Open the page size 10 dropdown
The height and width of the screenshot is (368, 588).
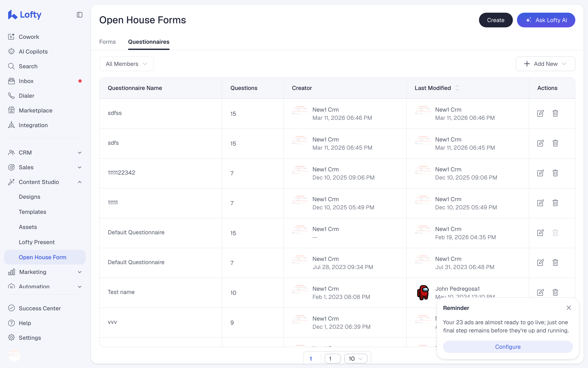(356, 359)
